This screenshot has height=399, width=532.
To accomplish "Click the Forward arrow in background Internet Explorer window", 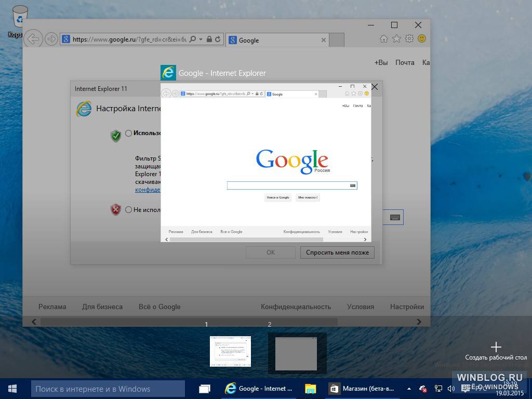I will pyautogui.click(x=51, y=39).
